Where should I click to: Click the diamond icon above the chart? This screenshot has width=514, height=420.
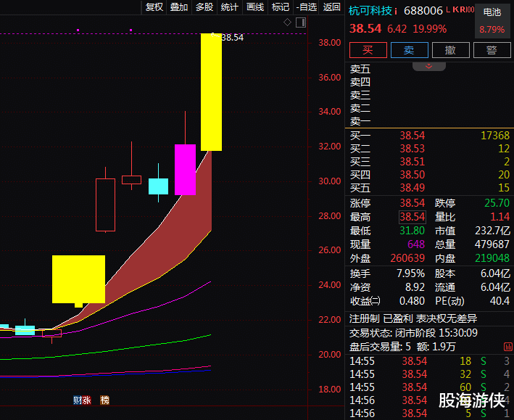(287, 22)
